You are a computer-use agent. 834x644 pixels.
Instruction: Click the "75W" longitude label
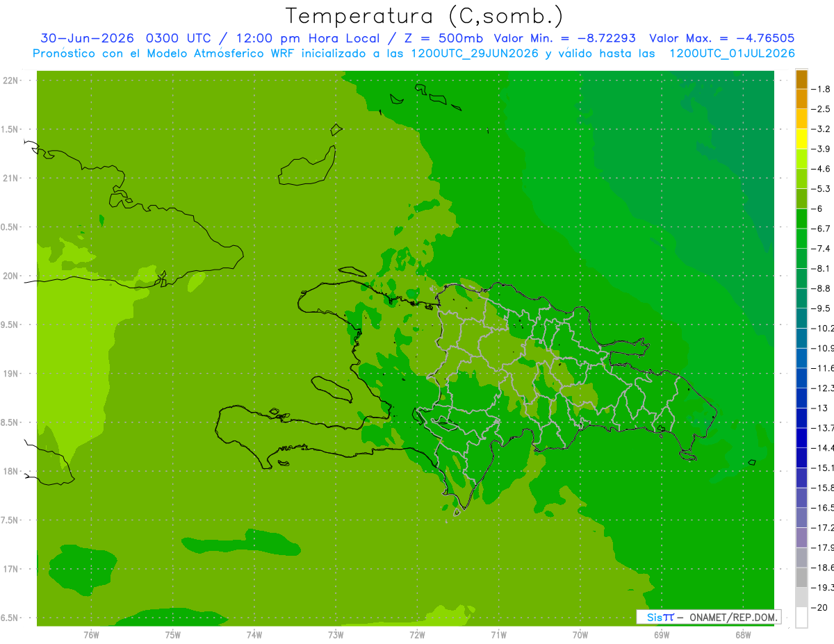pos(173,635)
